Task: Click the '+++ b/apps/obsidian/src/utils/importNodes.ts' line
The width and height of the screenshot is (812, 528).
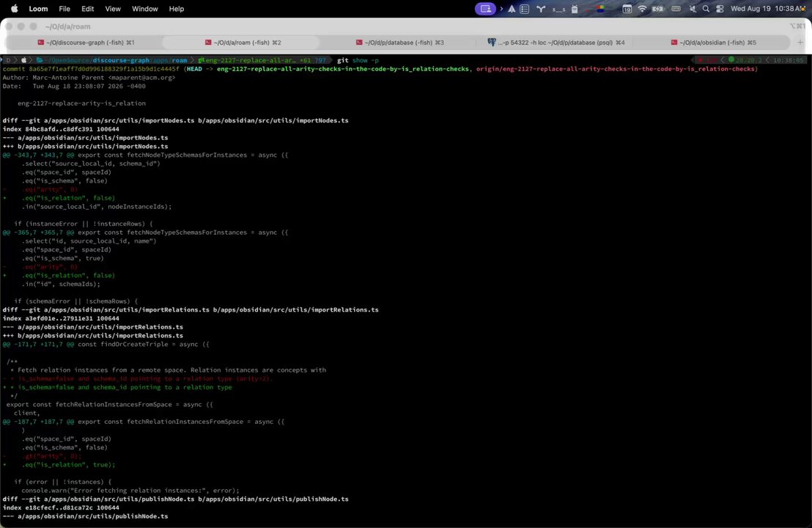Action: [x=86, y=146]
